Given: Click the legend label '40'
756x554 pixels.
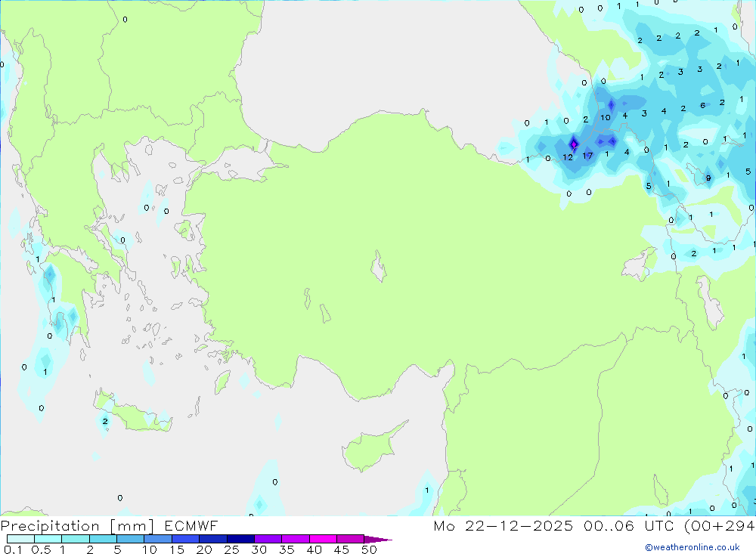Looking at the screenshot, I should pos(314,549).
